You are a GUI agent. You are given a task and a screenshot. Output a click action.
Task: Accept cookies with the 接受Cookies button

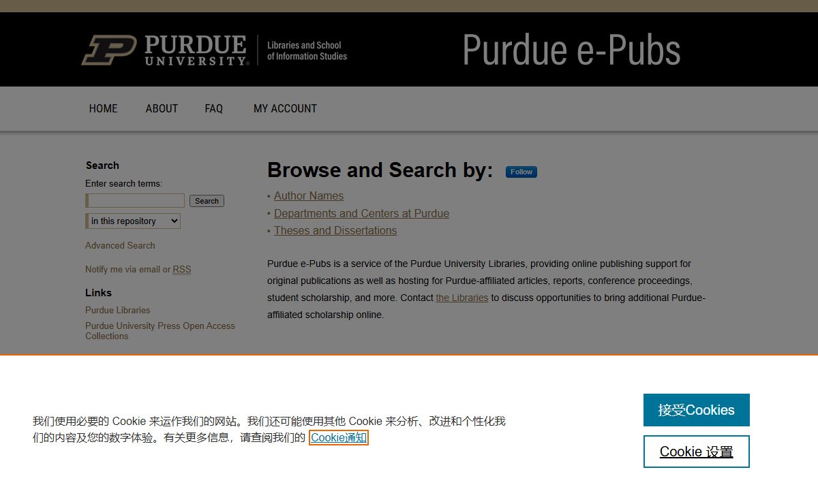[x=696, y=410]
